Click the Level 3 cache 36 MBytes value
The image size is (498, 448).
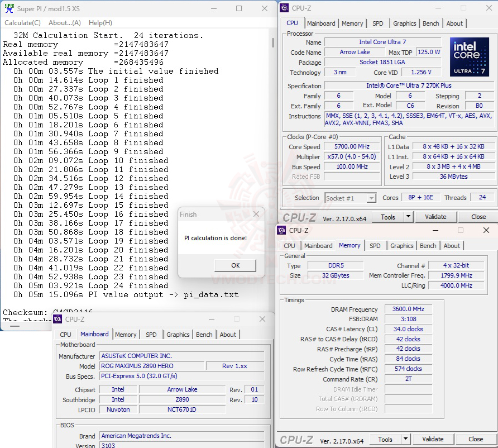coord(453,177)
